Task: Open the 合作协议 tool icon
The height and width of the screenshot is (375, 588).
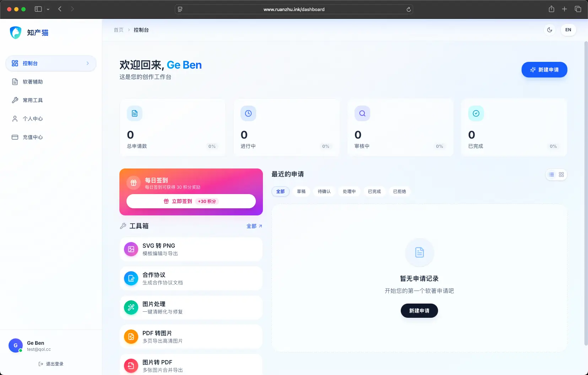Action: (x=131, y=278)
